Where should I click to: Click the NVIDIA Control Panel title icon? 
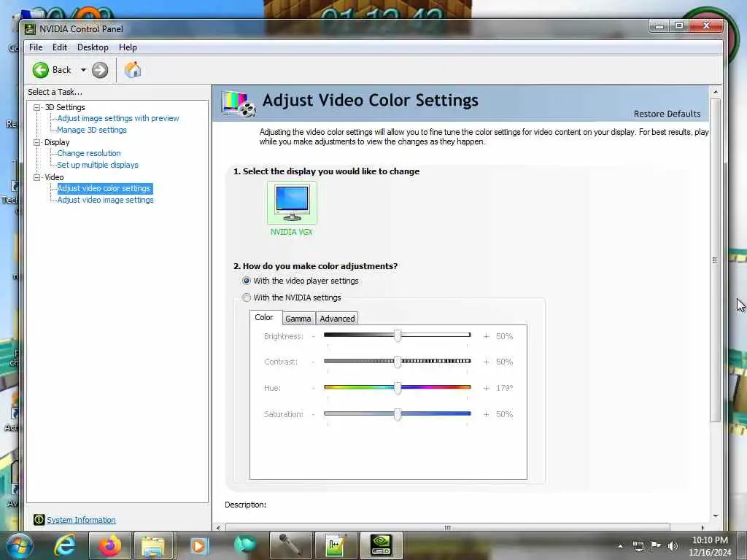[x=30, y=29]
